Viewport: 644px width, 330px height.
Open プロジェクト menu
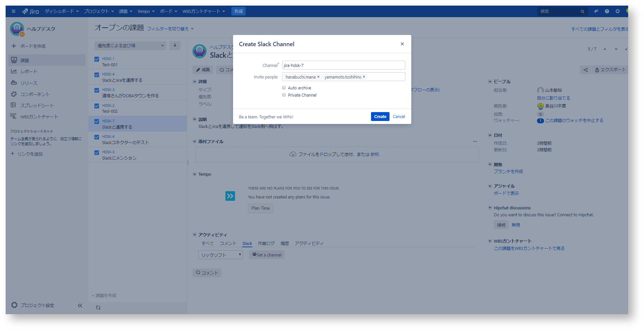click(x=99, y=11)
